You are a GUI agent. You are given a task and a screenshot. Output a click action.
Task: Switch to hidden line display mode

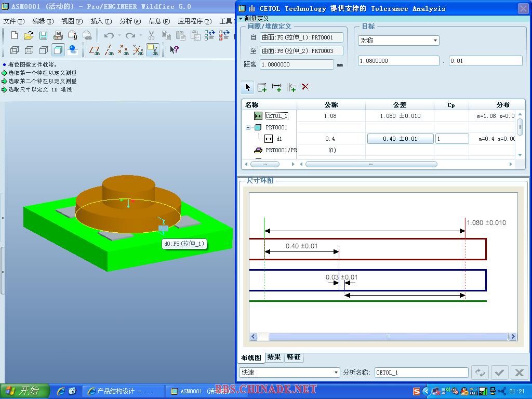coord(29,50)
